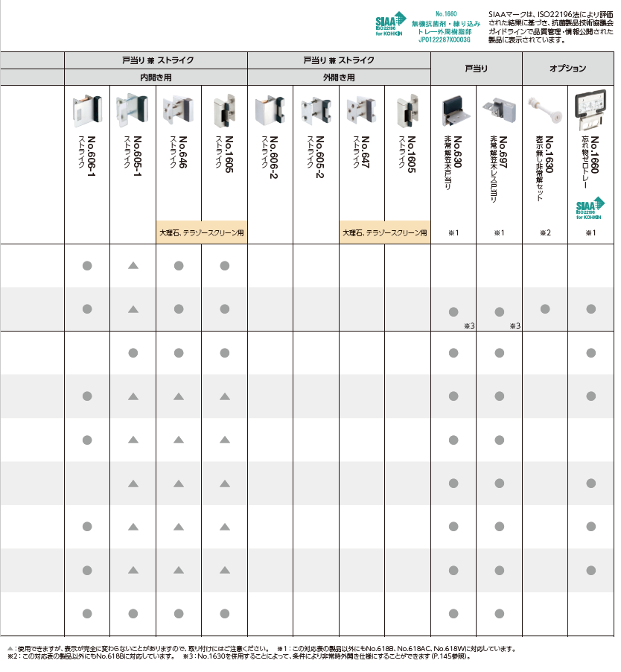This screenshot has width=621, height=672.
Task: Click the gray dot in No.1630 column
Action: click(545, 309)
